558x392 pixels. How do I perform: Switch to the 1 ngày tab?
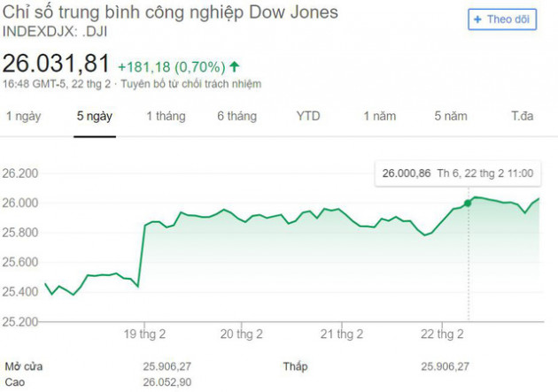(x=24, y=116)
